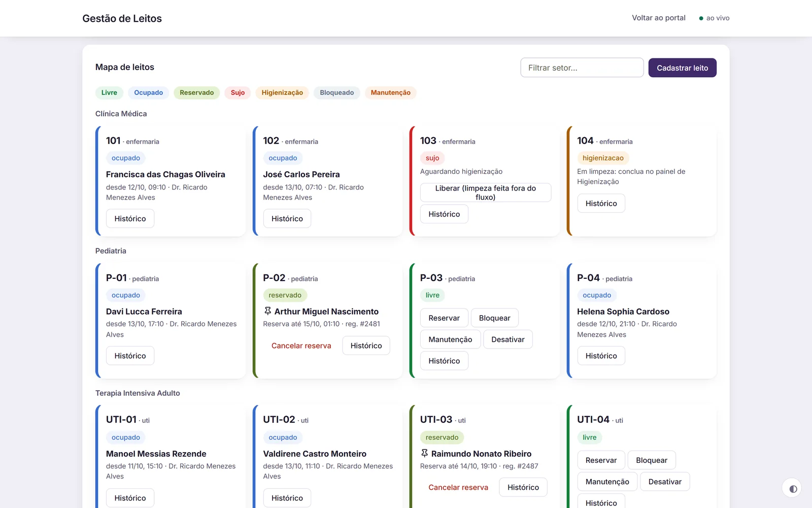Click Desativar on bed P-03
This screenshot has height=508, width=812.
507,339
